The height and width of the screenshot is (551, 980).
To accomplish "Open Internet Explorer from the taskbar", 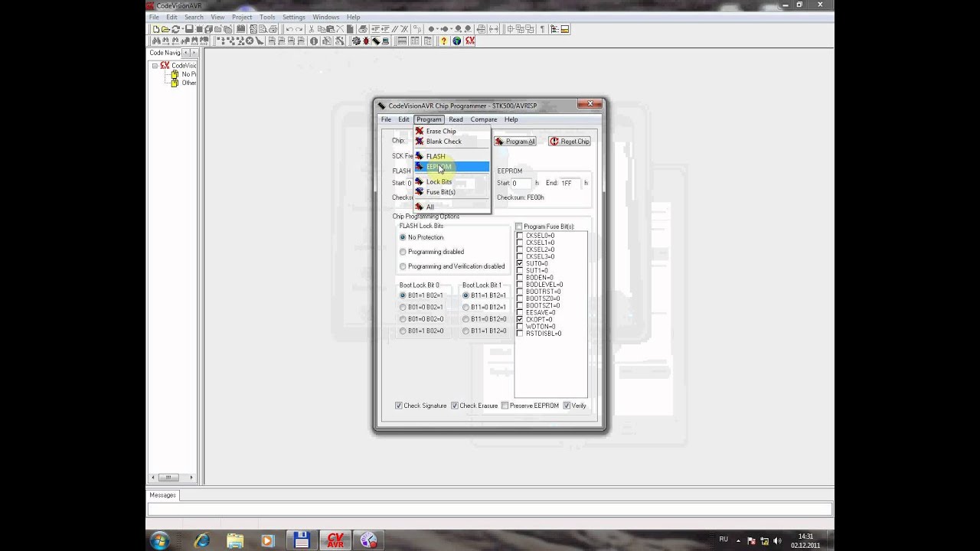I will tap(201, 540).
